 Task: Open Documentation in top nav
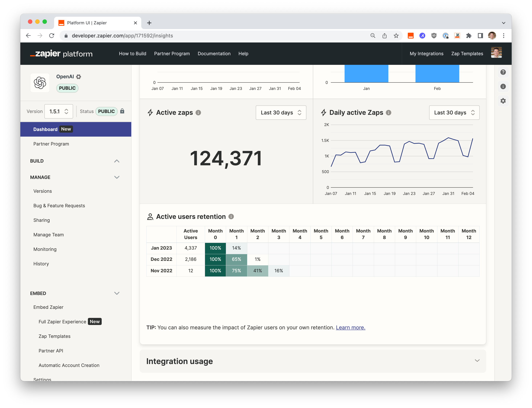click(x=214, y=54)
